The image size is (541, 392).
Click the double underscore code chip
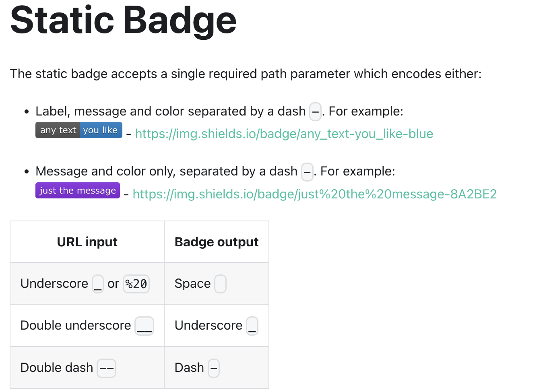[144, 326]
